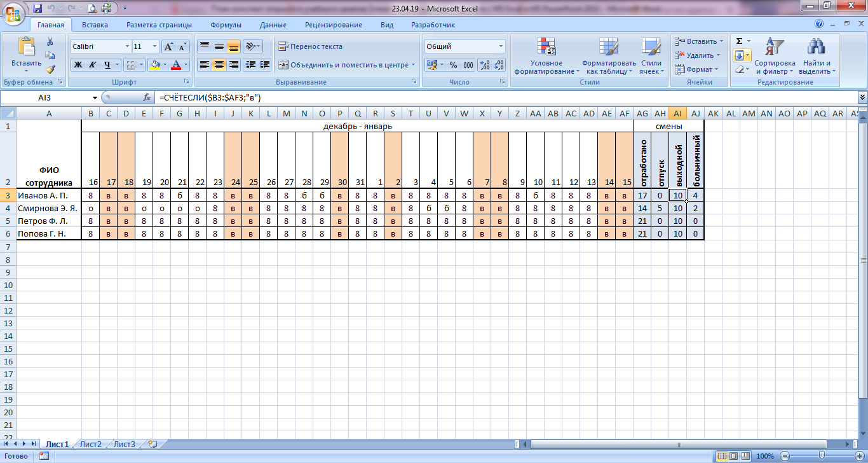This screenshot has height=463, width=868.
Task: Click the Clear eraser icon
Action: (740, 69)
